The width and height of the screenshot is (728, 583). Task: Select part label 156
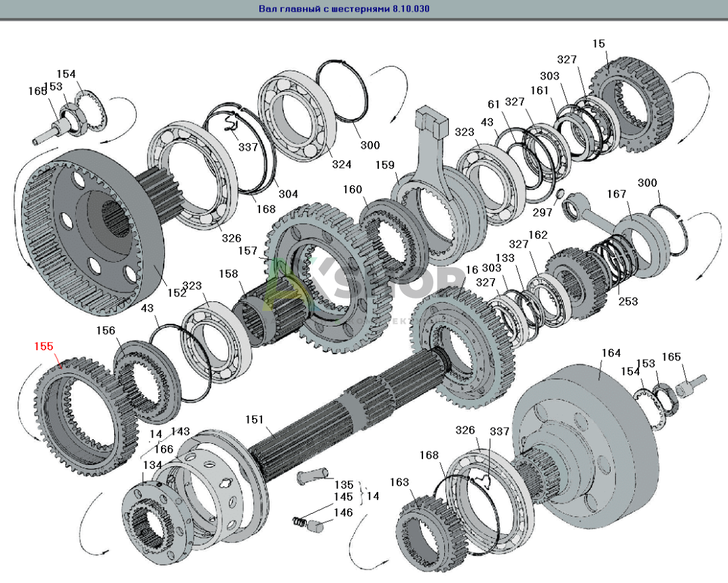coord(105,331)
